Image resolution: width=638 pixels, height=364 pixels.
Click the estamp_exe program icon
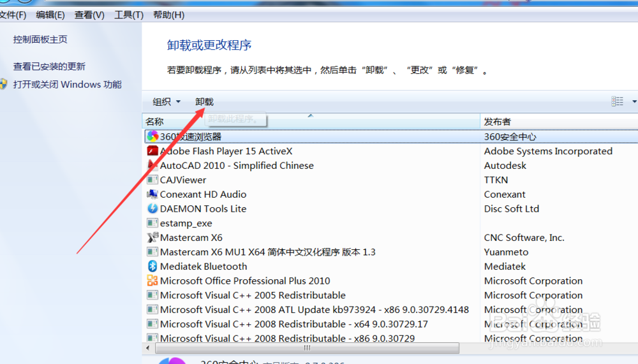pyautogui.click(x=152, y=223)
